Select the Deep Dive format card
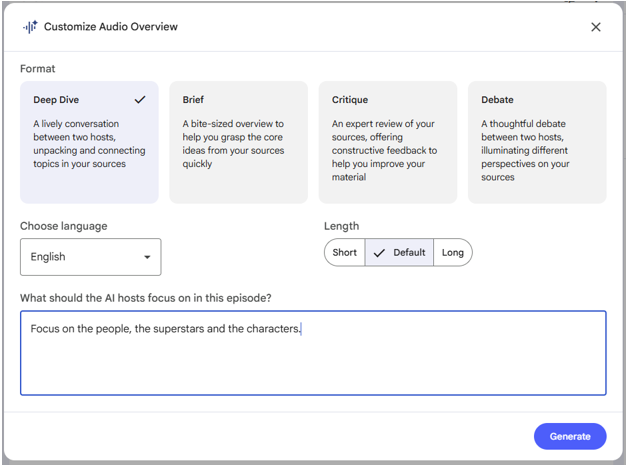Image resolution: width=629 pixels, height=465 pixels. (89, 142)
